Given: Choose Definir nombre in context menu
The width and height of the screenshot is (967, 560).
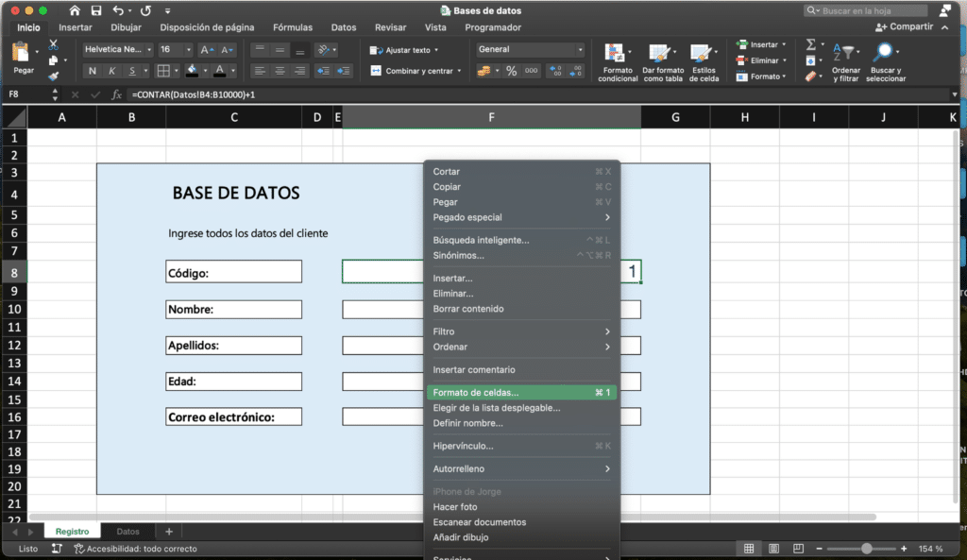Looking at the screenshot, I should 521,423.
